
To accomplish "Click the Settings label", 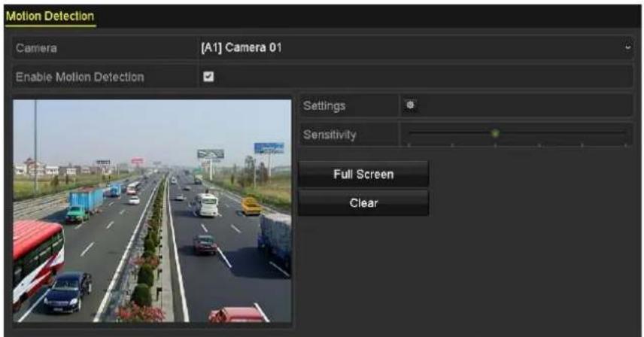I will pos(324,106).
